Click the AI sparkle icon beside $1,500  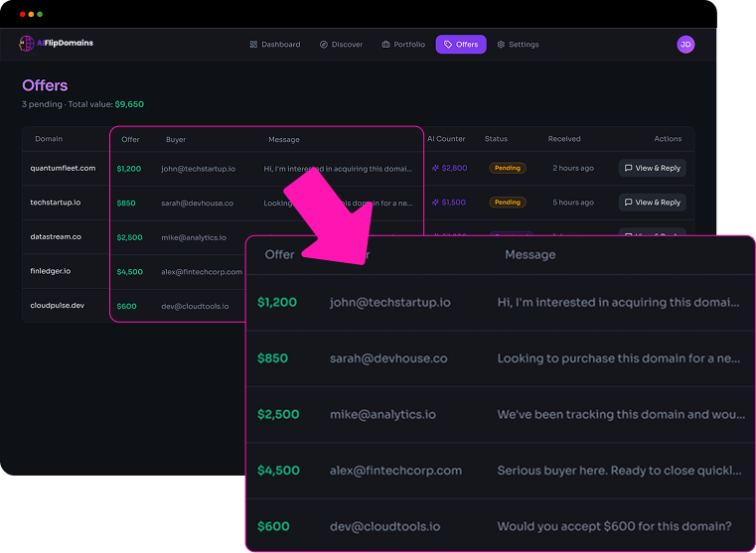pyautogui.click(x=435, y=203)
